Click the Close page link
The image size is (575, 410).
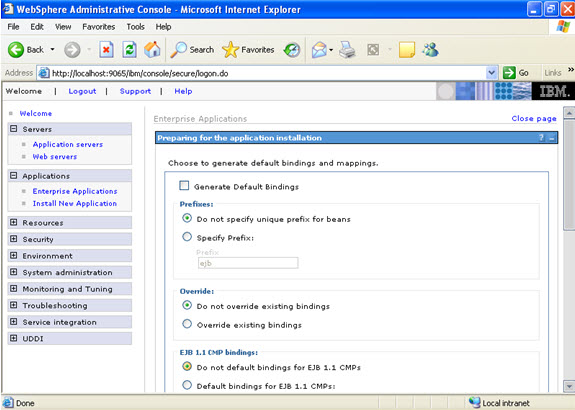click(x=534, y=118)
